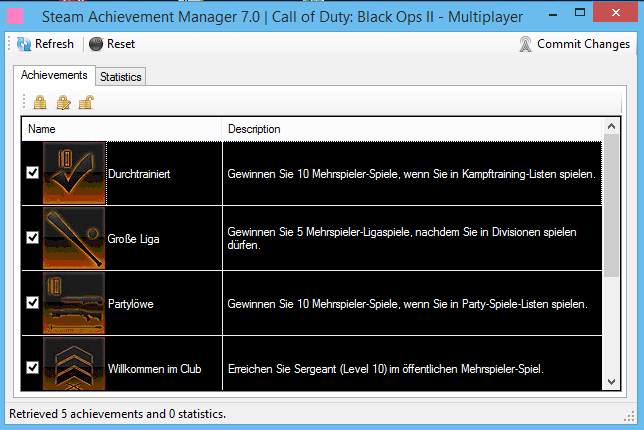
Task: Click the Reset bomb icon button
Action: pos(112,44)
